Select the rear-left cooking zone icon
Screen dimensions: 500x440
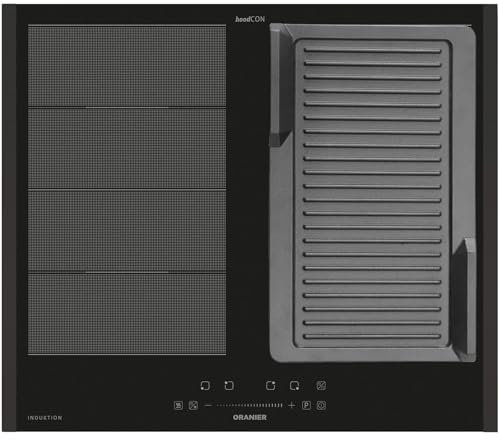pyautogui.click(x=229, y=385)
